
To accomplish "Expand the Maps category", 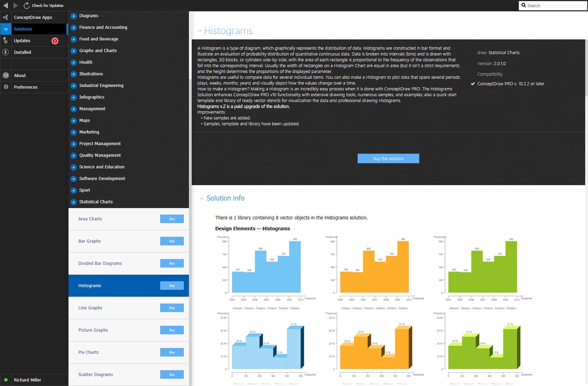I will point(73,120).
